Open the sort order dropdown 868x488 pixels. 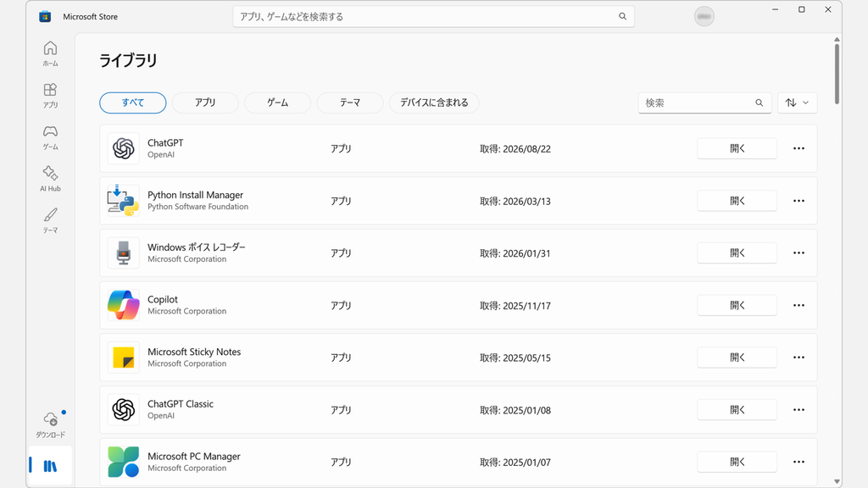click(x=797, y=103)
